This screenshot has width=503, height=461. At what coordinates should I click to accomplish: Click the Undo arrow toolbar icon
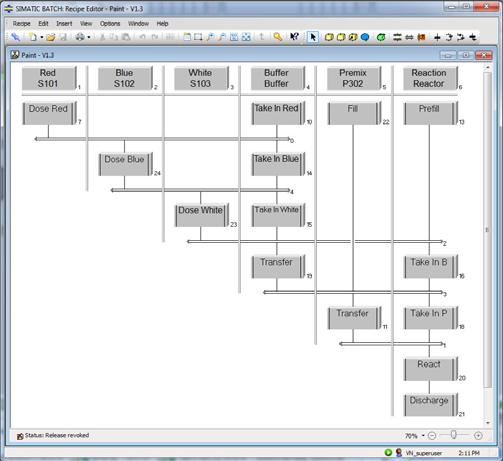(143, 37)
